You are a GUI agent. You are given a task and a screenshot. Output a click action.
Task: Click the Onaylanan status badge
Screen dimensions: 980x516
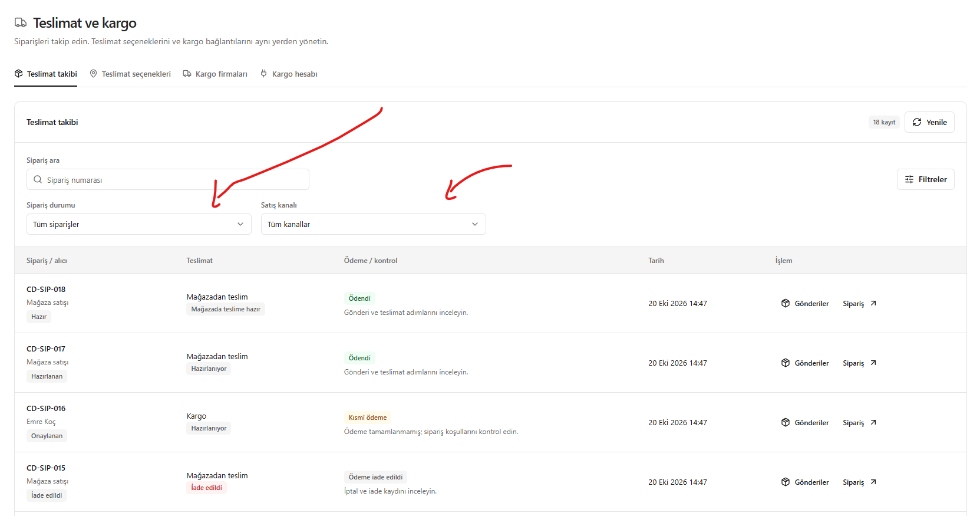tap(47, 436)
